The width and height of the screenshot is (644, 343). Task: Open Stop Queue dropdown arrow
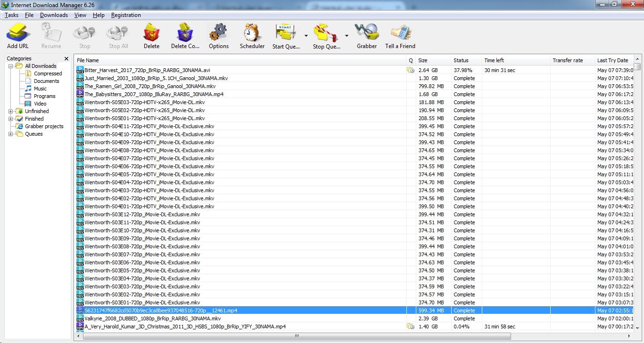click(x=347, y=36)
